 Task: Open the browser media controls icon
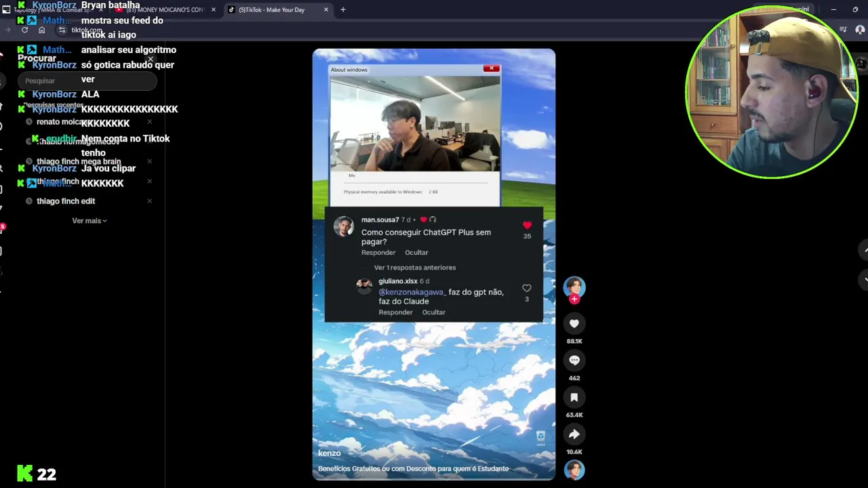pyautogui.click(x=843, y=30)
